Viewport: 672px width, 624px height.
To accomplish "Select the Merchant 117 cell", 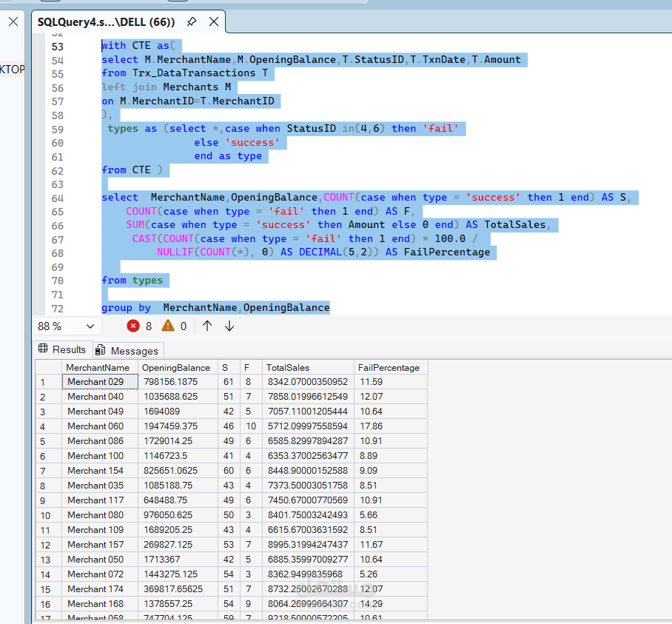I will coord(100,500).
